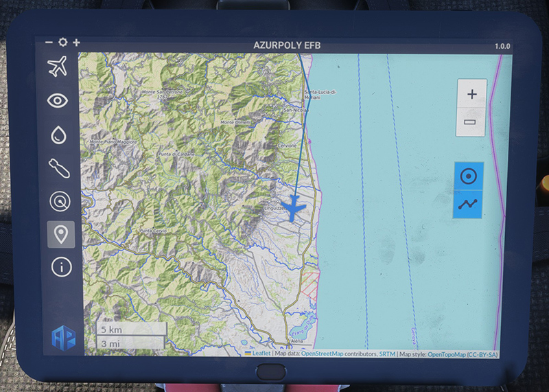Click the Monte Piano Maggiore label
Screen dimensions: 549x392
[x=113, y=142]
